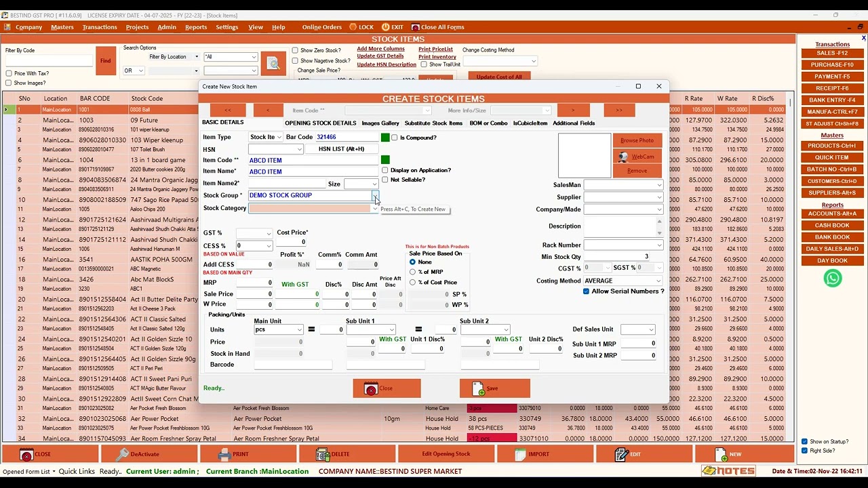
Task: Click the LOCK icon in menu bar
Action: pyautogui.click(x=353, y=27)
